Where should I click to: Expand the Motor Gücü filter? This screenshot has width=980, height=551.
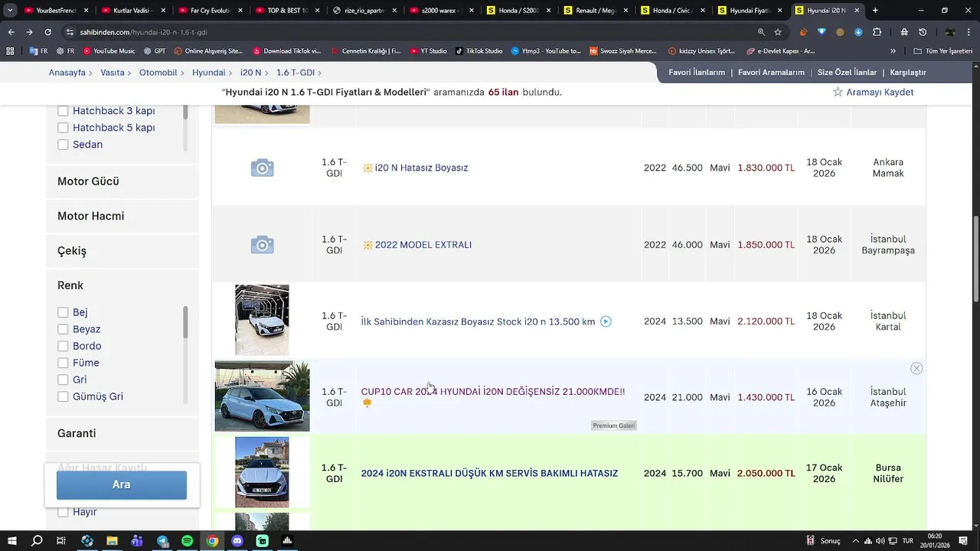(x=122, y=181)
